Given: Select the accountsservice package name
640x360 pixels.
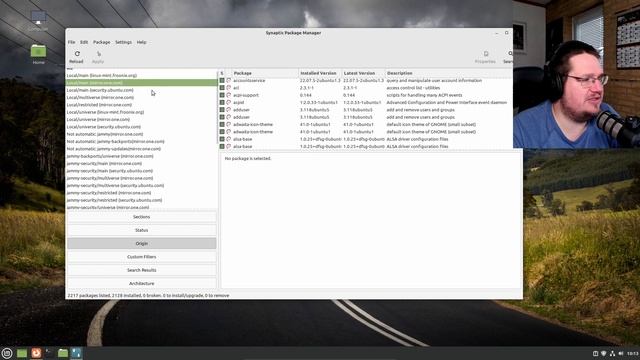Looking at the screenshot, I should click(x=249, y=80).
